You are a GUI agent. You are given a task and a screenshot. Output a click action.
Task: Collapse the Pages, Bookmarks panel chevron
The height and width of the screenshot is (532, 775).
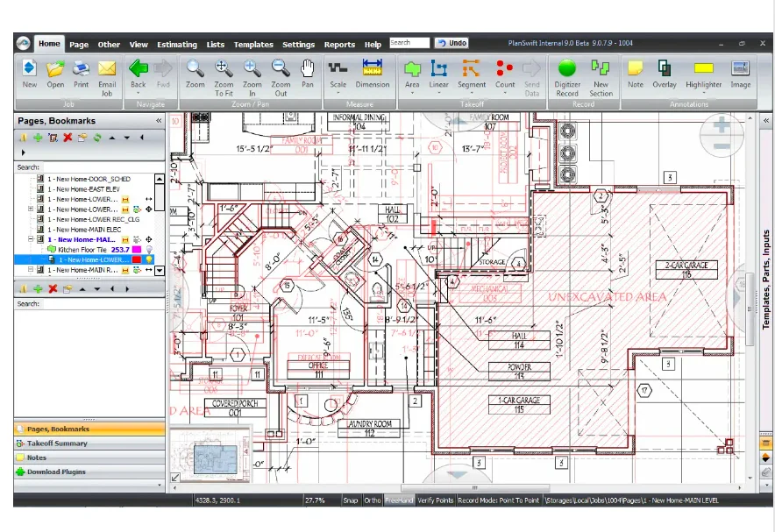pos(159,121)
